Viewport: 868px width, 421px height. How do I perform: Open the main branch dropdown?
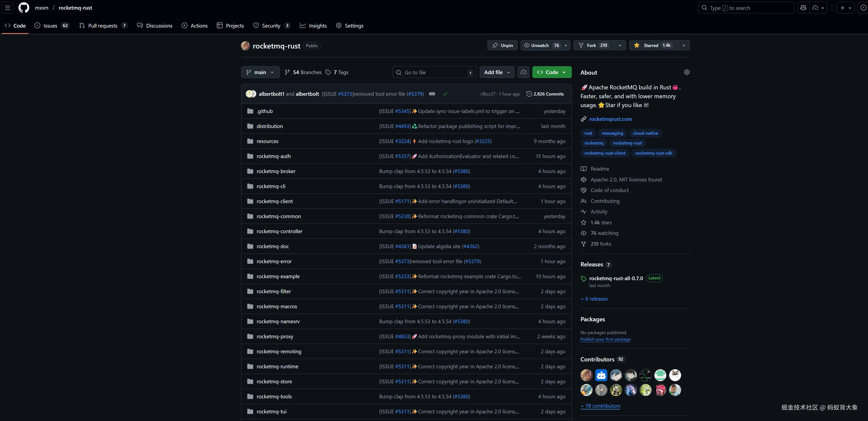coord(260,72)
